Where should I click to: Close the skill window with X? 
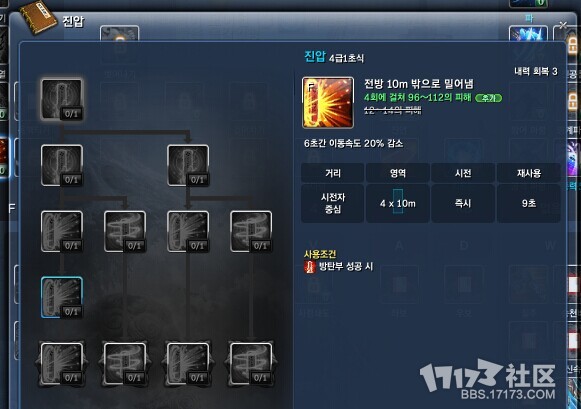coord(563,25)
